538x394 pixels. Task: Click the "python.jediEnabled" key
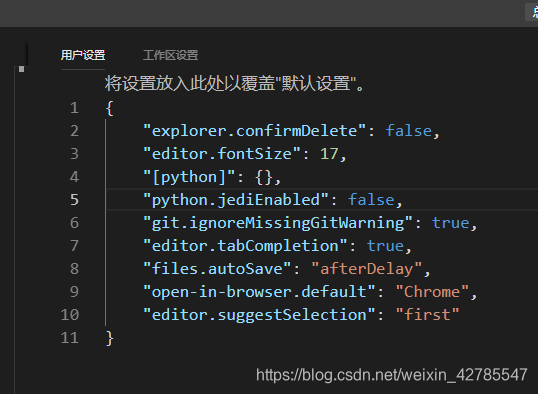236,200
